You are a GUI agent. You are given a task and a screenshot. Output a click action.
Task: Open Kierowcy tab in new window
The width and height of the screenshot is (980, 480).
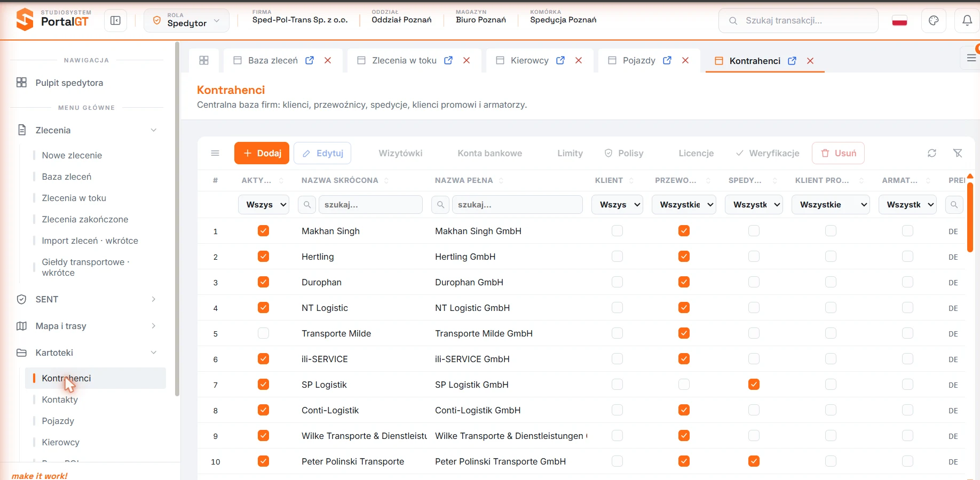[x=560, y=60]
